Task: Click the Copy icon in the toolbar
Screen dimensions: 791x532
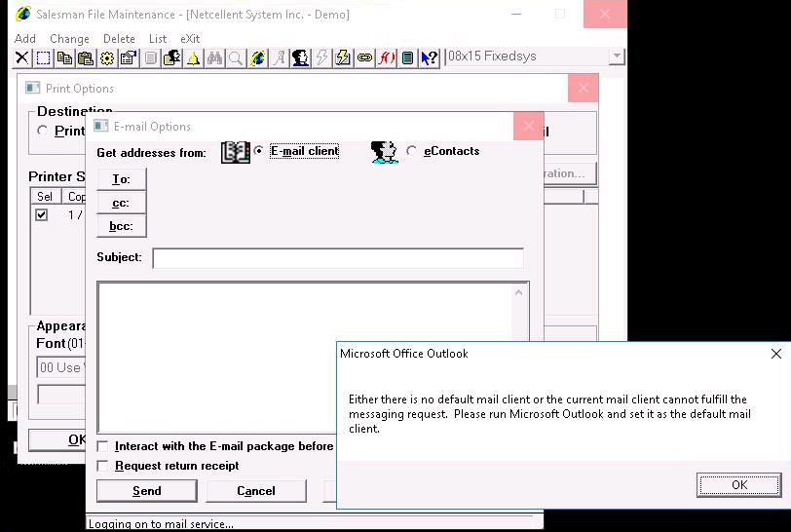Action: click(64, 58)
